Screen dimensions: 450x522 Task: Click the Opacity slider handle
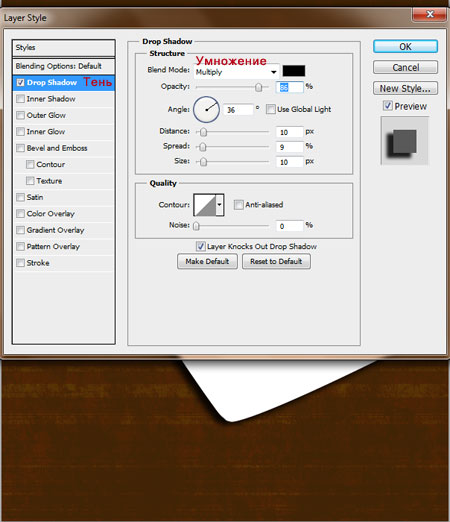coord(258,87)
